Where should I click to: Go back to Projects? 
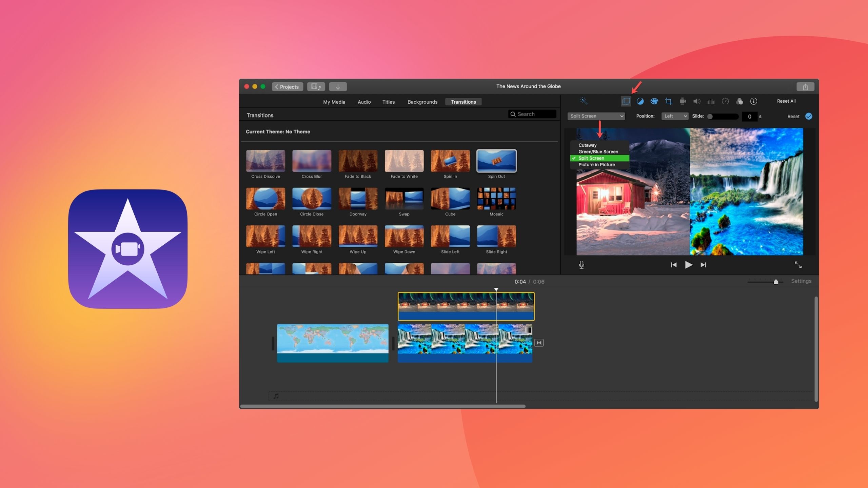click(x=287, y=87)
